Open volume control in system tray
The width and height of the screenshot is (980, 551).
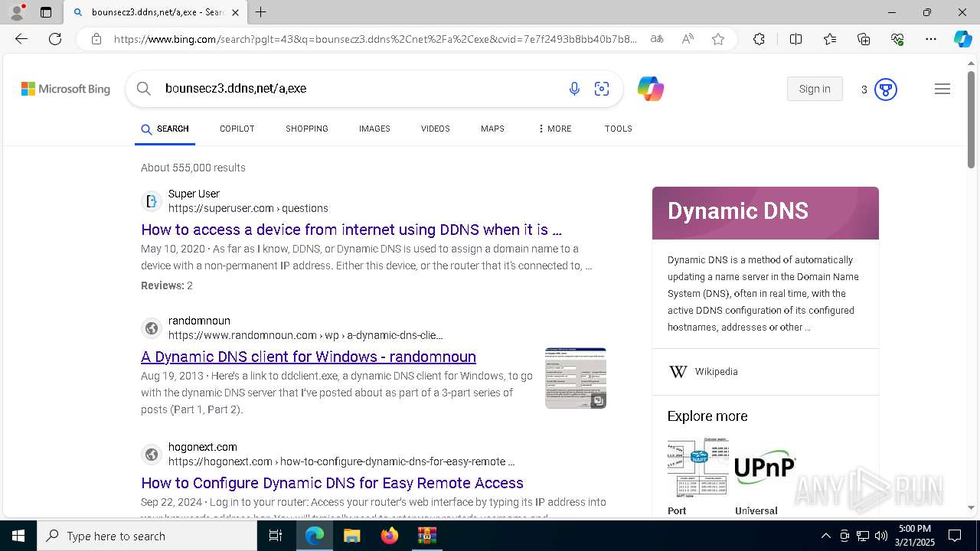pos(880,536)
